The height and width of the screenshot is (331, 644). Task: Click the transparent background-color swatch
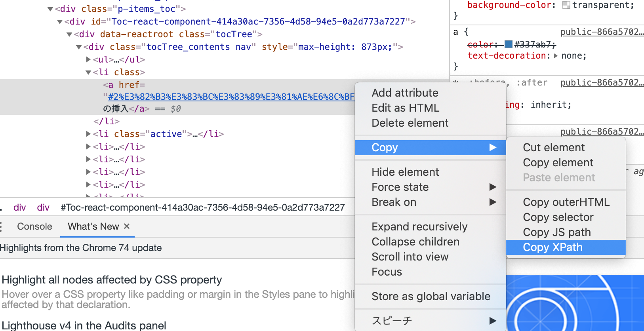click(x=566, y=5)
